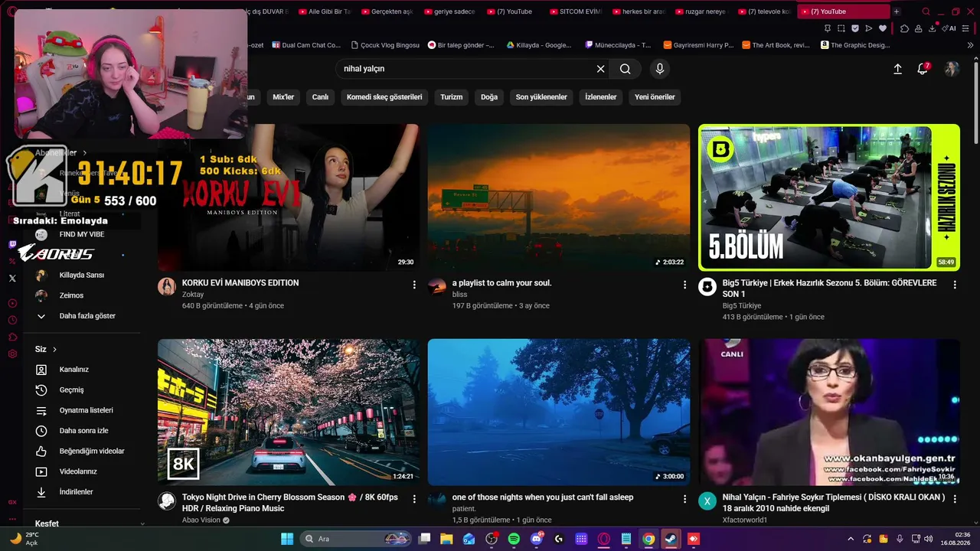Image resolution: width=980 pixels, height=551 pixels.
Task: Open the Big5 Türkiye channel link
Action: [x=742, y=306]
